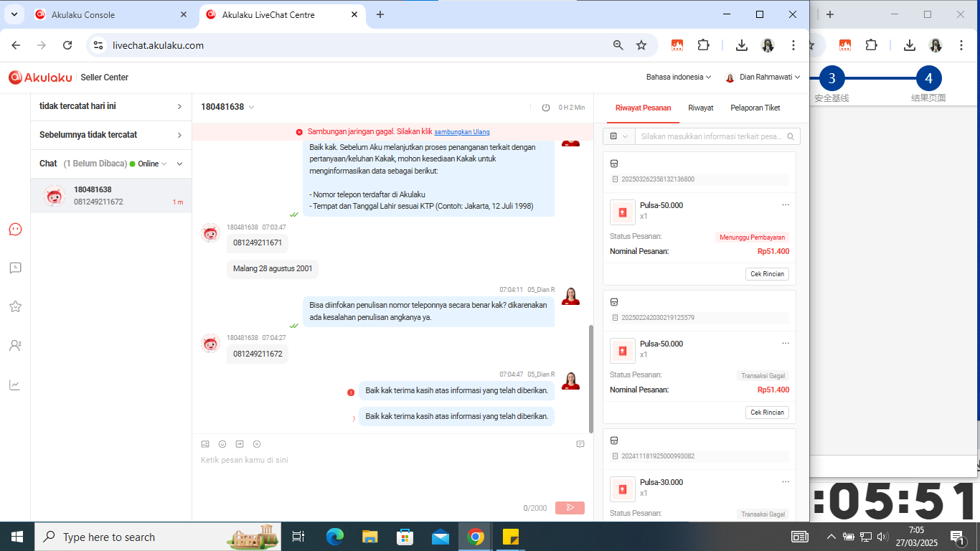Click 'sambungkan Ulang' reconnect link
The height and width of the screenshot is (551, 980).
[462, 132]
